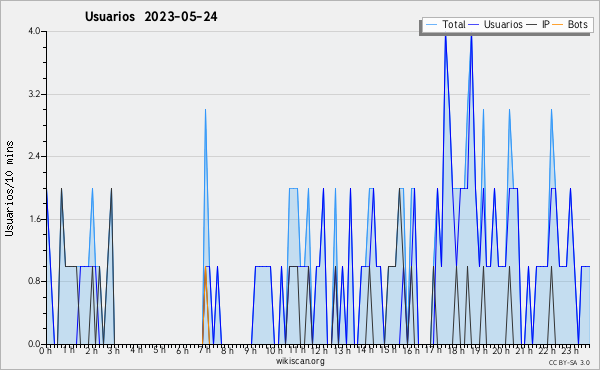The height and width of the screenshot is (370, 600).
Task: Click the 'wikiscan.org' text below the axis
Action: tap(300, 361)
